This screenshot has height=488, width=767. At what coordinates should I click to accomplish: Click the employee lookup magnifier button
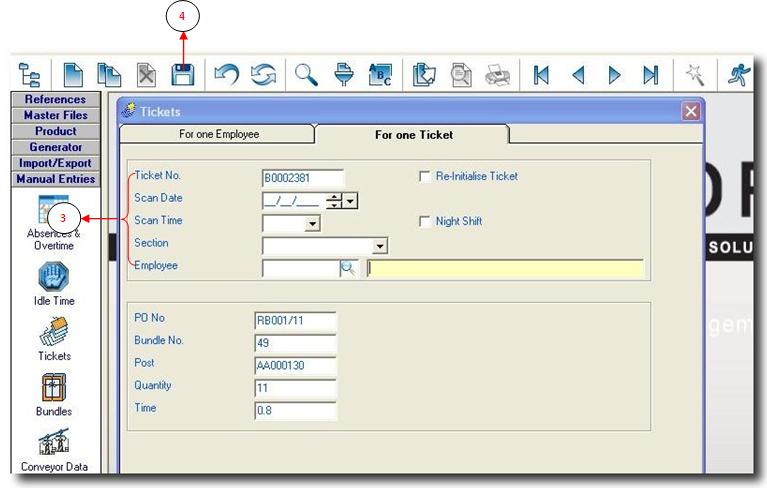[x=348, y=267]
